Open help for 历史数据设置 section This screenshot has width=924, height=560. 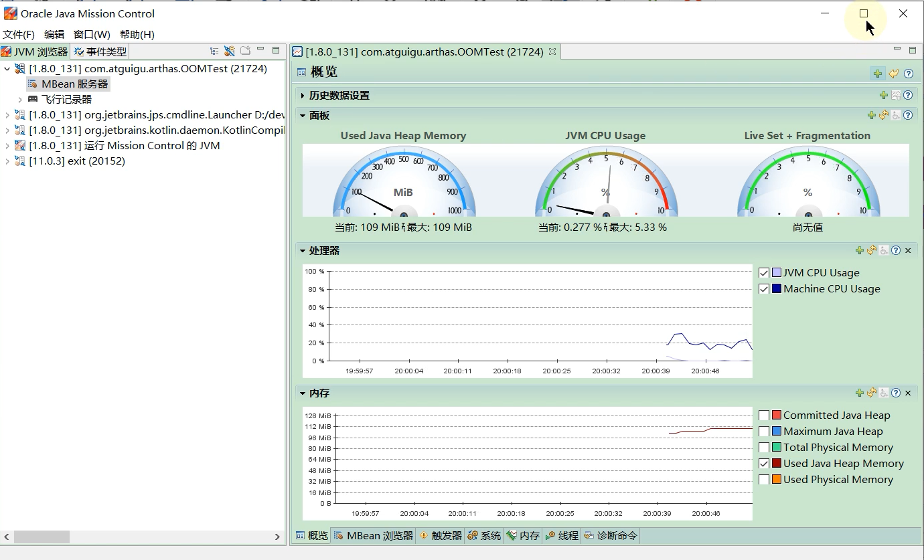908,96
